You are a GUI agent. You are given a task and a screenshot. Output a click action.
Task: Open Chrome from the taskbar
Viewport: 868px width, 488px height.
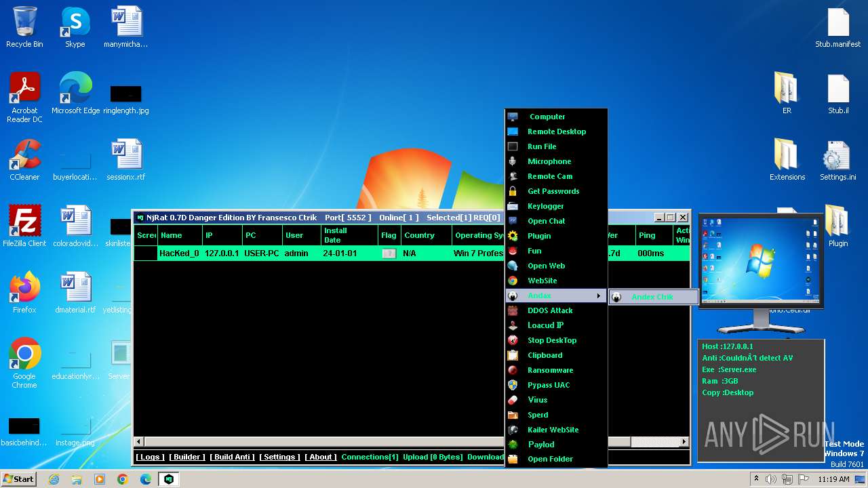[x=123, y=479]
